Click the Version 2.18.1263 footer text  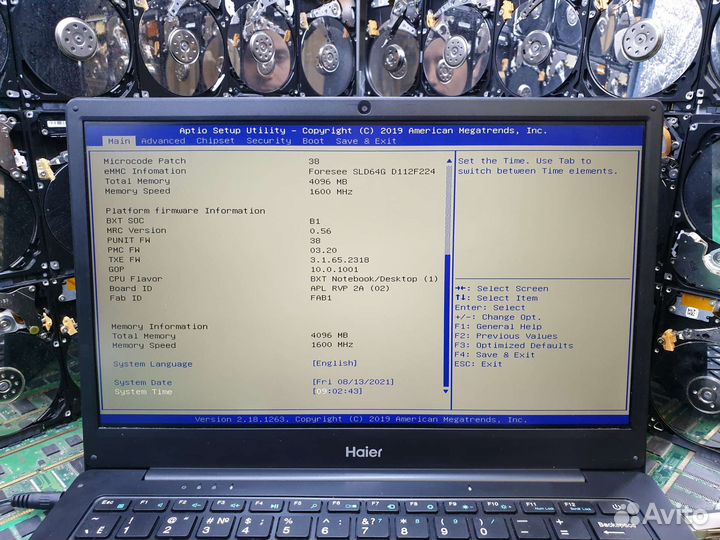click(x=360, y=420)
